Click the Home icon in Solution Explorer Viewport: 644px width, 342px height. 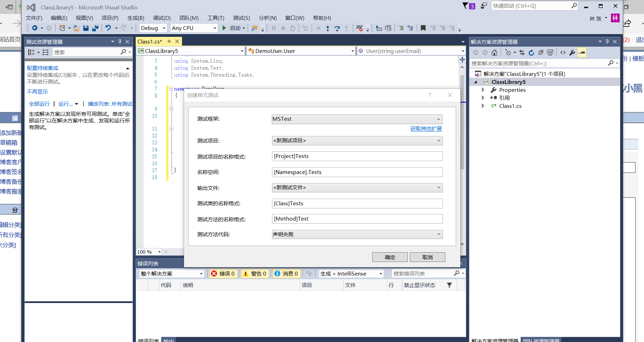pyautogui.click(x=494, y=53)
